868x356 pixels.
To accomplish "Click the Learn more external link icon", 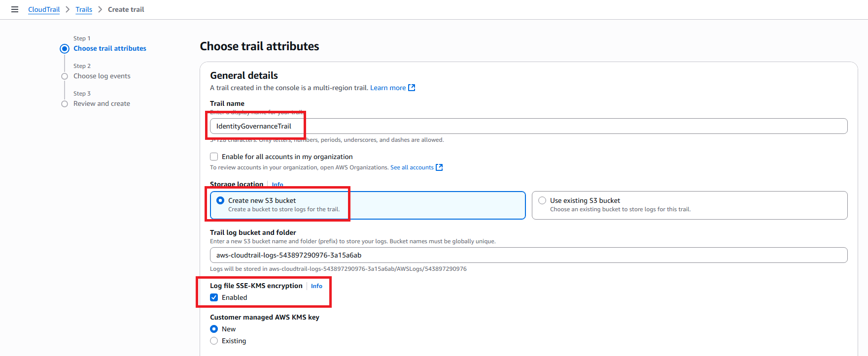I will [x=412, y=88].
